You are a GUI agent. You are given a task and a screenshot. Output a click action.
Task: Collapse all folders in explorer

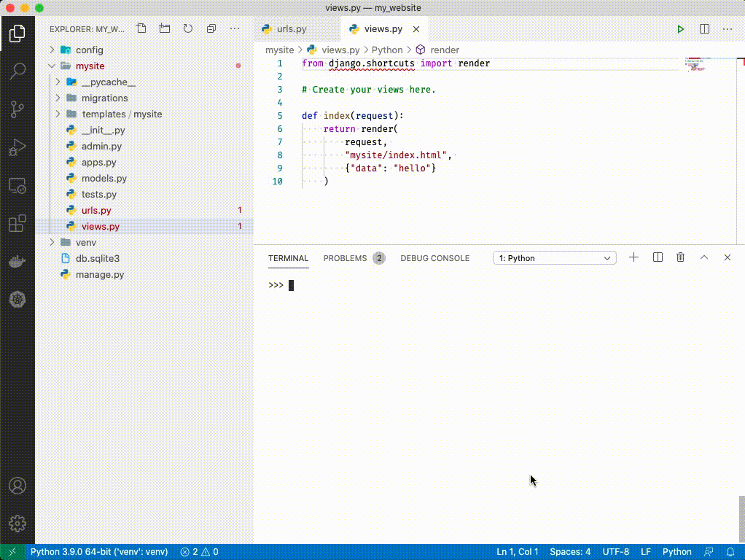point(211,29)
